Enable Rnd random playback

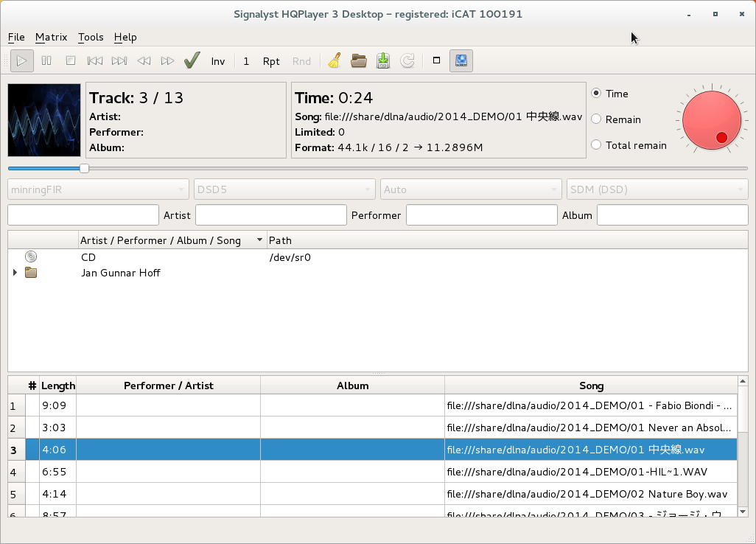pyautogui.click(x=302, y=61)
